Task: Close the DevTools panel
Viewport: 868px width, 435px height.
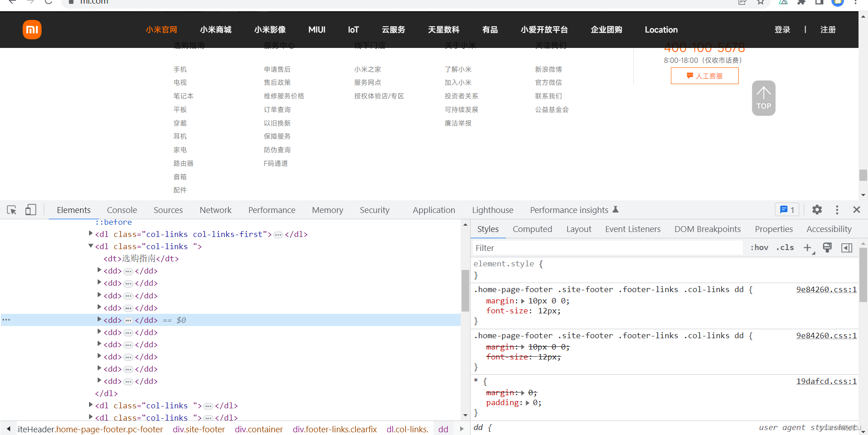Action: (x=856, y=210)
